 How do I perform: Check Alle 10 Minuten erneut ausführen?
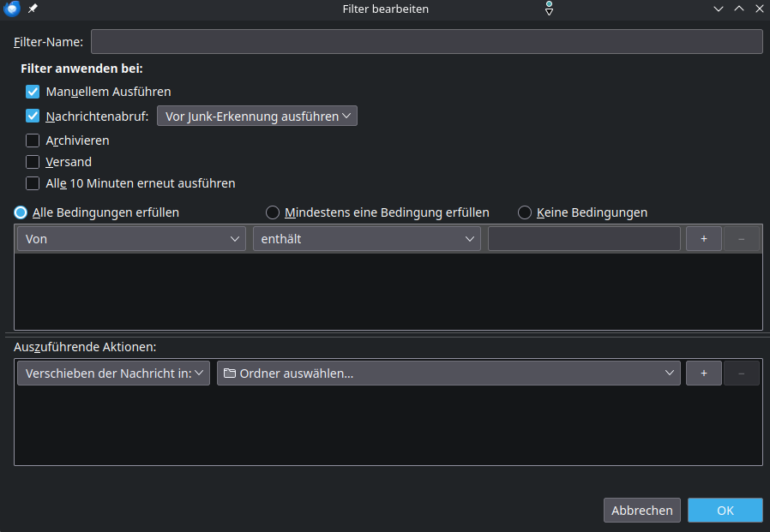pyautogui.click(x=33, y=183)
